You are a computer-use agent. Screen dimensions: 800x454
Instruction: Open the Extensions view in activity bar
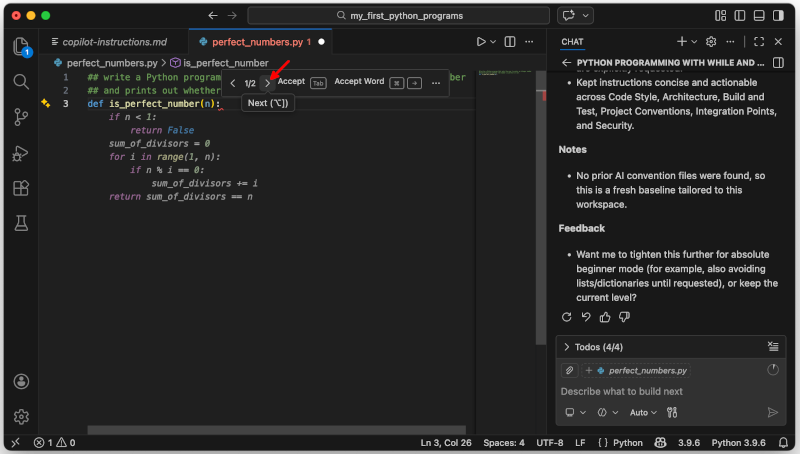(x=21, y=188)
